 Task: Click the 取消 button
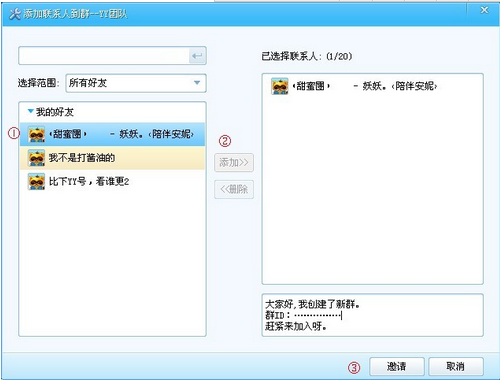coord(456,366)
